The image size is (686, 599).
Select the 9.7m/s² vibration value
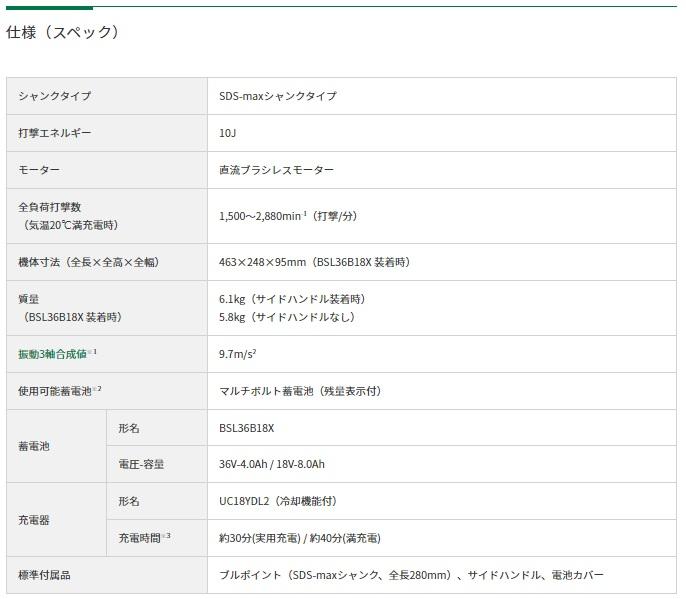[x=238, y=354]
